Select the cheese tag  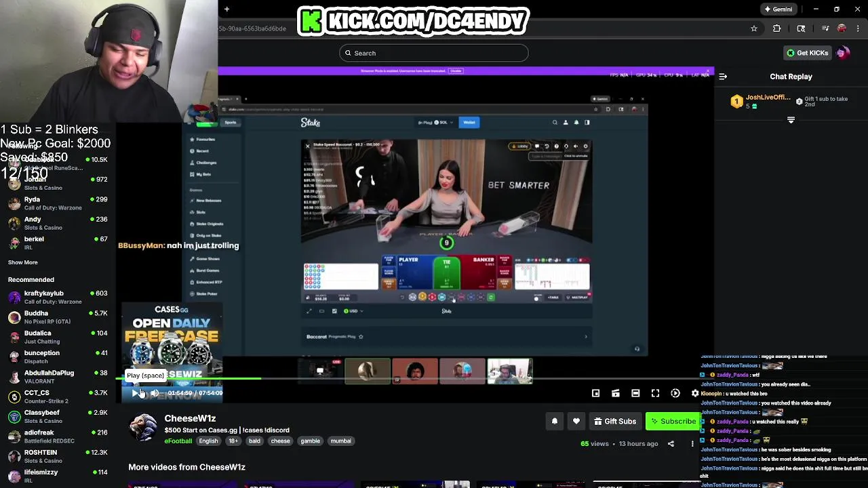pyautogui.click(x=280, y=441)
